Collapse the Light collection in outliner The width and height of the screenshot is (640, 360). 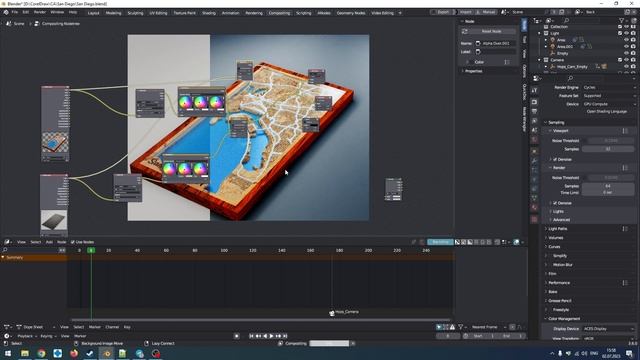coord(540,33)
